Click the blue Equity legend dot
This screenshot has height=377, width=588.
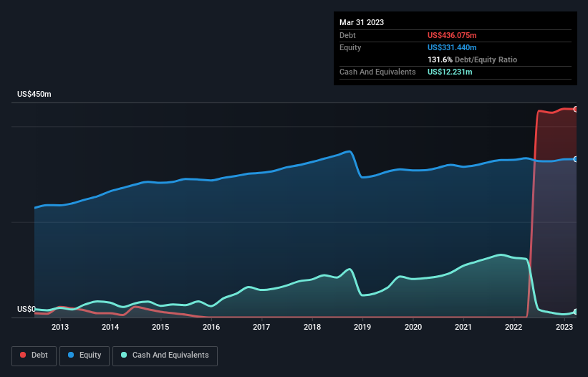point(71,355)
